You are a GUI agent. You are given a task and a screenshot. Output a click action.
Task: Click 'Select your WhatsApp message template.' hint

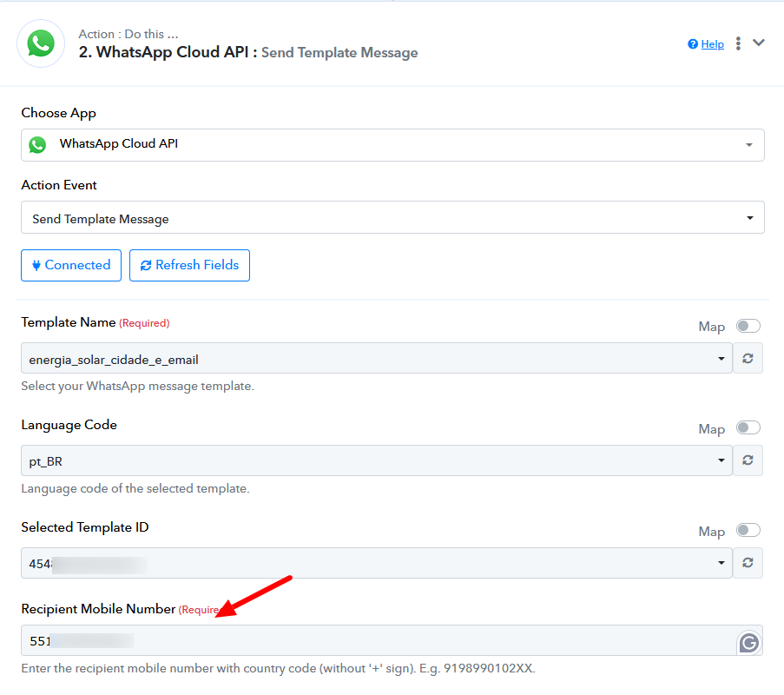click(137, 387)
